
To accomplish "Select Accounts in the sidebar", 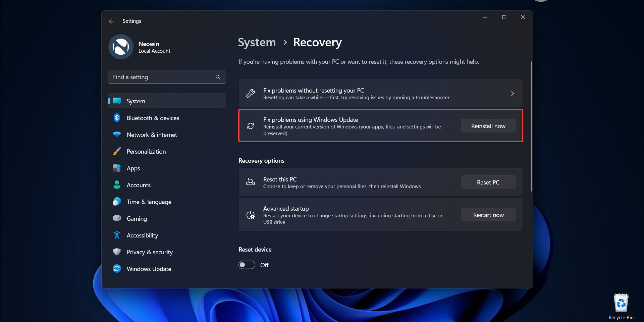I will [x=139, y=185].
